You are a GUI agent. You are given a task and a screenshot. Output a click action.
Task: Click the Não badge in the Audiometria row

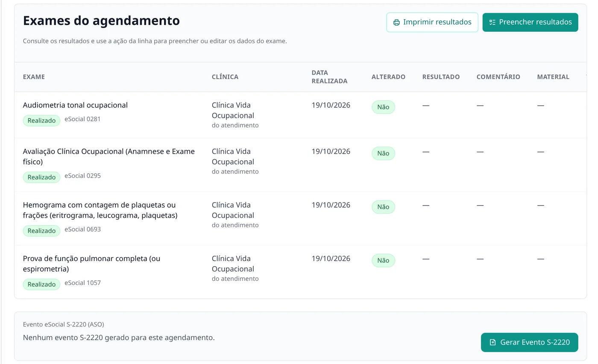click(x=383, y=107)
